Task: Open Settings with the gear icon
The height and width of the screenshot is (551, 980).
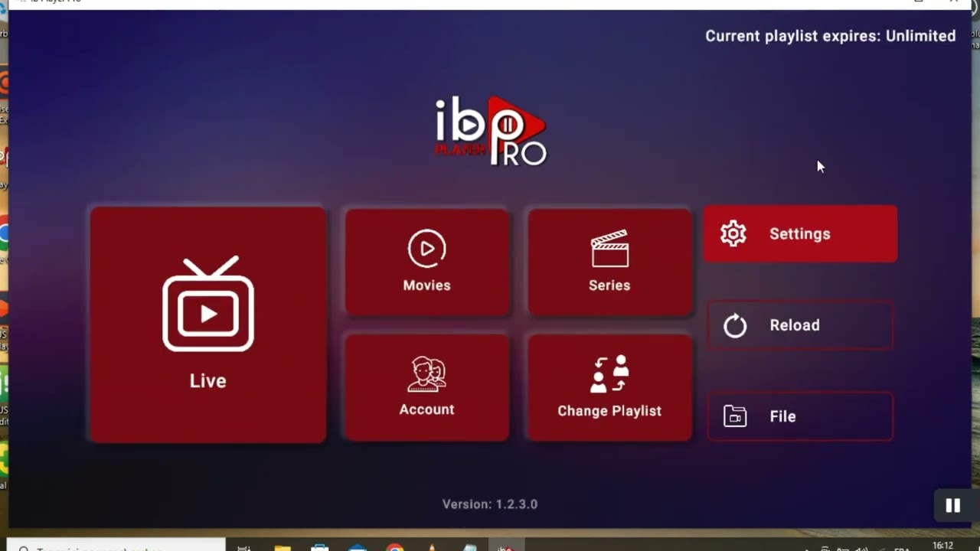Action: point(800,233)
